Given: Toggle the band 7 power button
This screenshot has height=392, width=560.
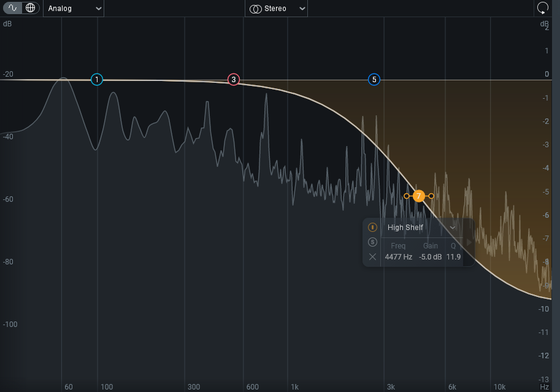Looking at the screenshot, I should [x=372, y=227].
